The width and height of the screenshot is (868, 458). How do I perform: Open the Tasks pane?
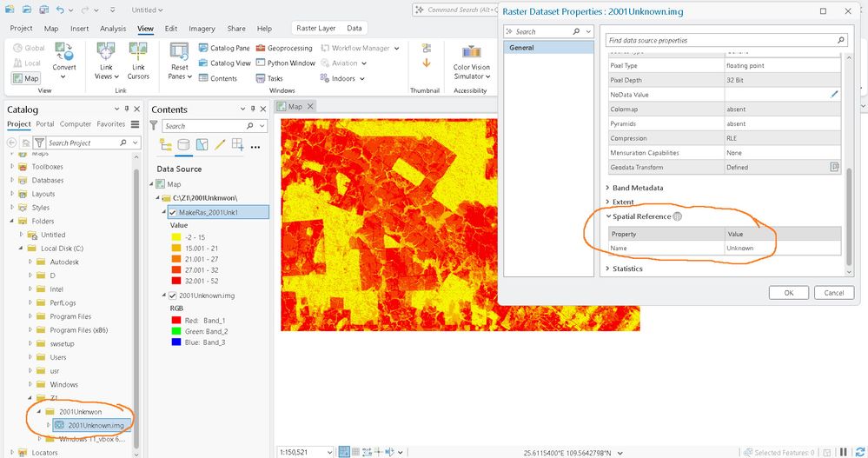point(269,78)
